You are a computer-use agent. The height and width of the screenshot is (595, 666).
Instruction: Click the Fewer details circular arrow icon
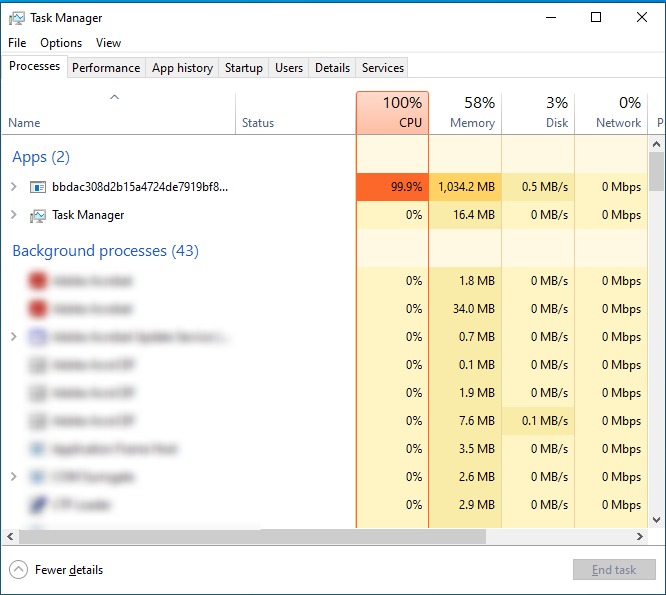18,570
